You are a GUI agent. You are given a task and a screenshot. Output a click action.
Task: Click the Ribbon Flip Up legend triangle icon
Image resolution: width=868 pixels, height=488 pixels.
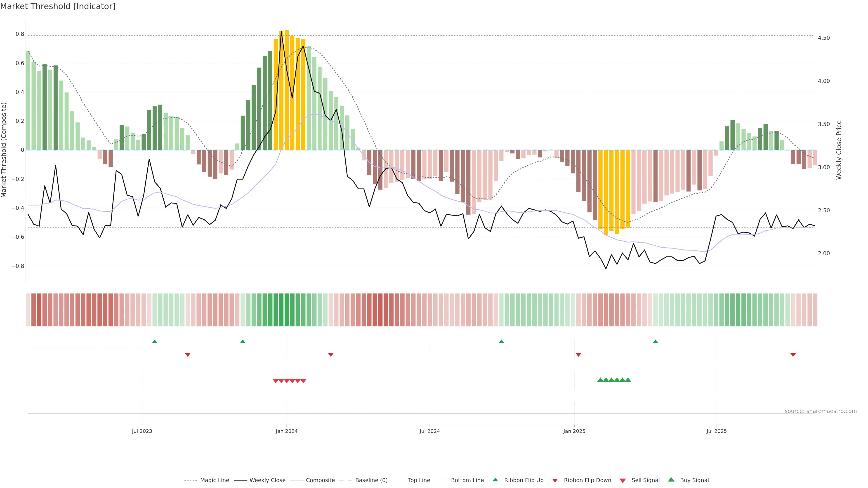click(x=495, y=480)
